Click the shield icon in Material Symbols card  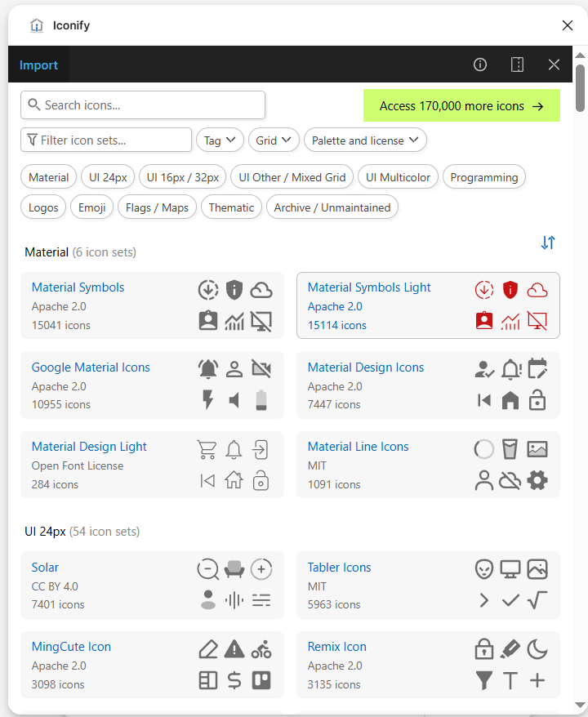coord(234,291)
